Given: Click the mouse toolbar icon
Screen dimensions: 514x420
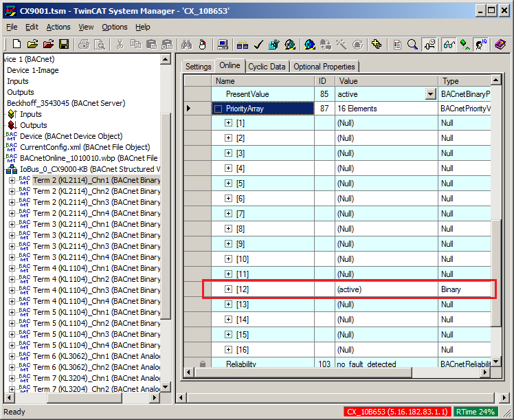Looking at the screenshot, I should 202,44.
